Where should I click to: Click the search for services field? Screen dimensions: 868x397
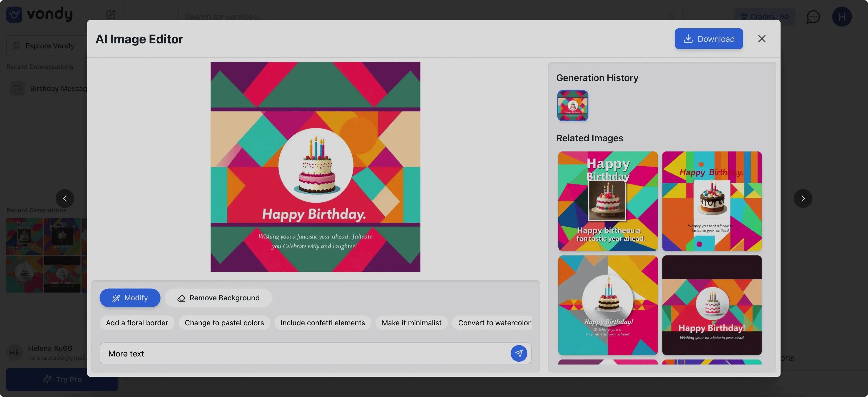click(x=430, y=17)
